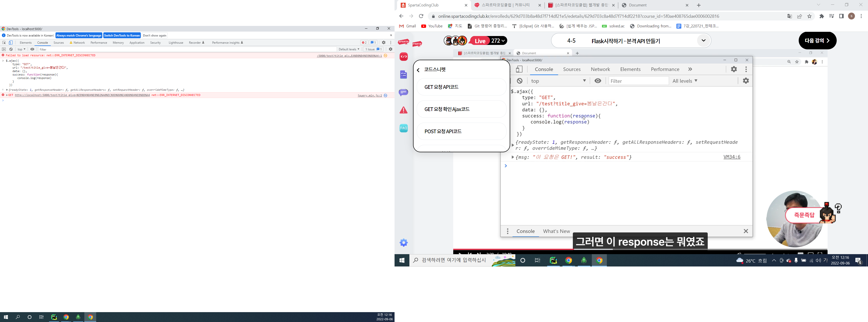
Task: Show hidden tray icons chevron on taskbar
Action: point(774,260)
